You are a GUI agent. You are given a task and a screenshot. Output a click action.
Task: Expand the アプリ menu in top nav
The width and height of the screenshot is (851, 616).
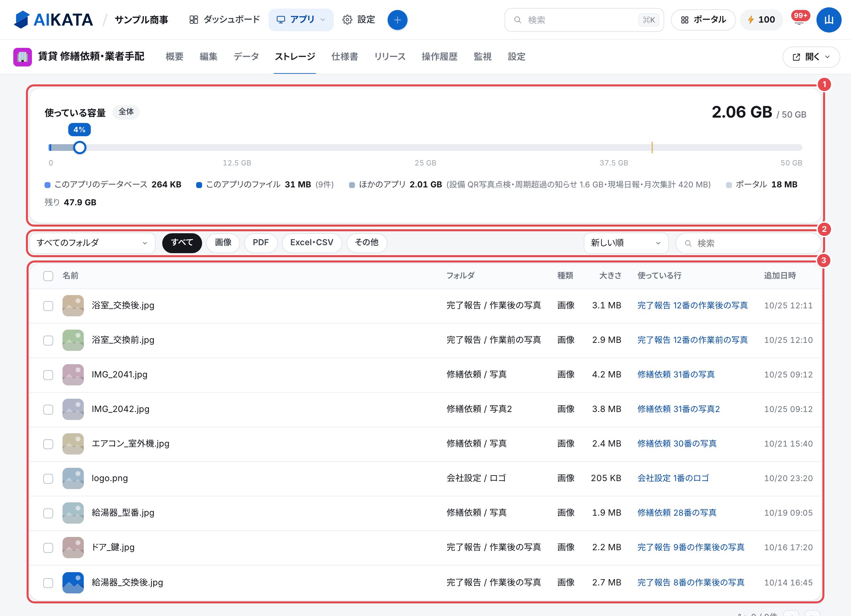tap(301, 20)
